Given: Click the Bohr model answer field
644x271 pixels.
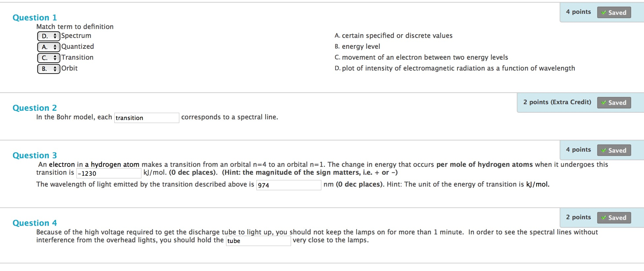Looking at the screenshot, I should click(146, 118).
